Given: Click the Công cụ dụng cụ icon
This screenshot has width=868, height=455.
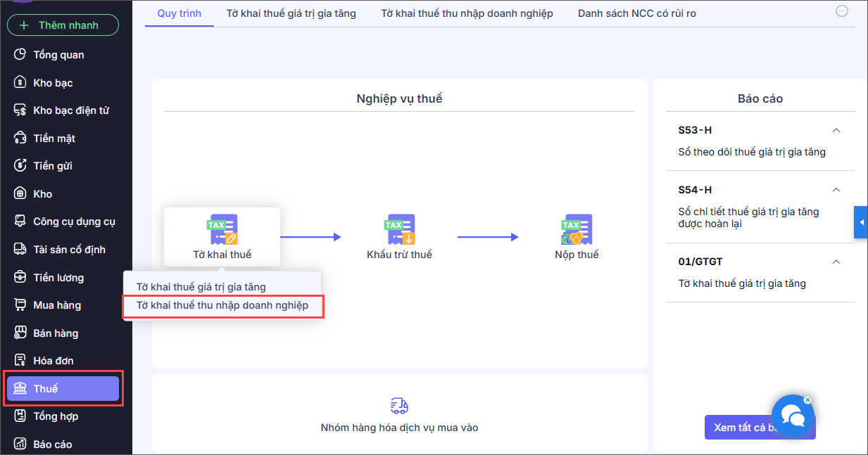Looking at the screenshot, I should pos(20,222).
